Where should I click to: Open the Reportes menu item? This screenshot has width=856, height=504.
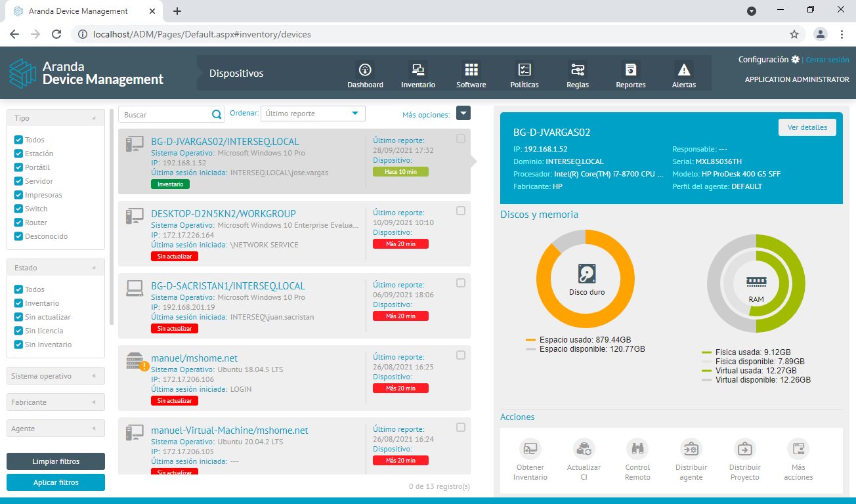click(x=630, y=75)
